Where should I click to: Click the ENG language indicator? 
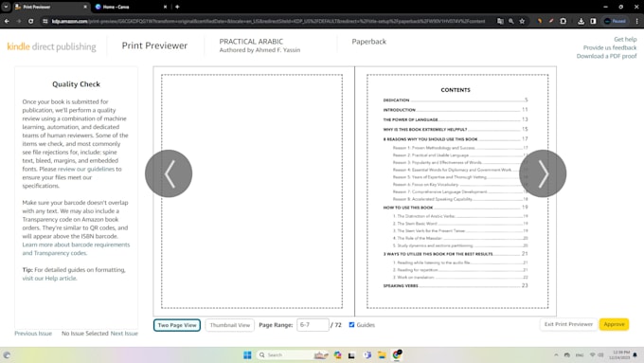(x=580, y=354)
